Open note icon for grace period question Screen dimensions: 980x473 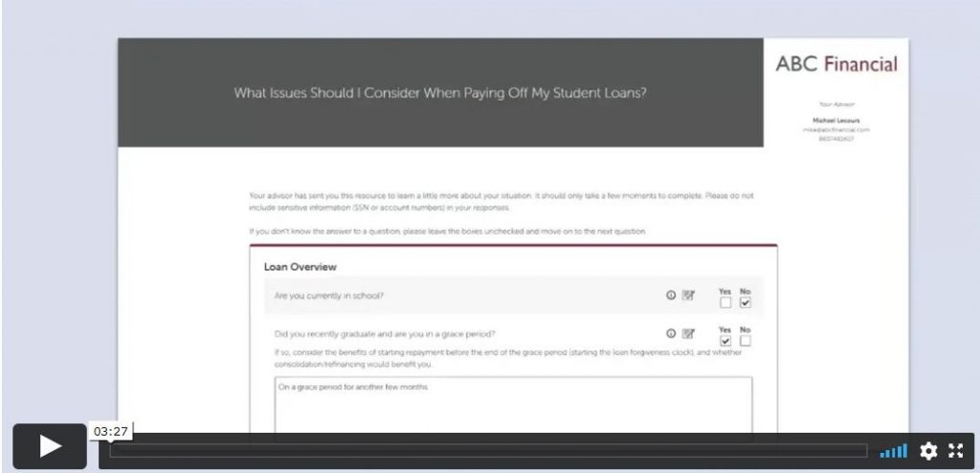(x=688, y=333)
